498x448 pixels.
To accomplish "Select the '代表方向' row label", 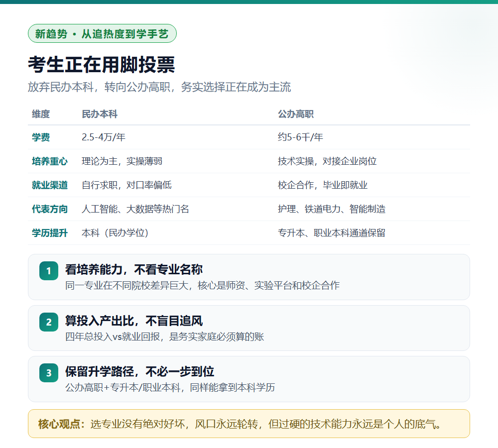I will (50, 209).
